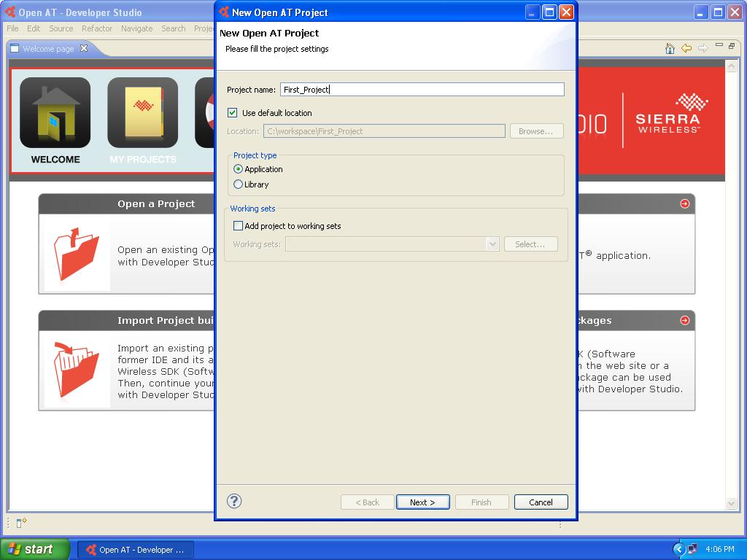Click the system tray expand arrow
The width and height of the screenshot is (747, 560).
(x=679, y=549)
